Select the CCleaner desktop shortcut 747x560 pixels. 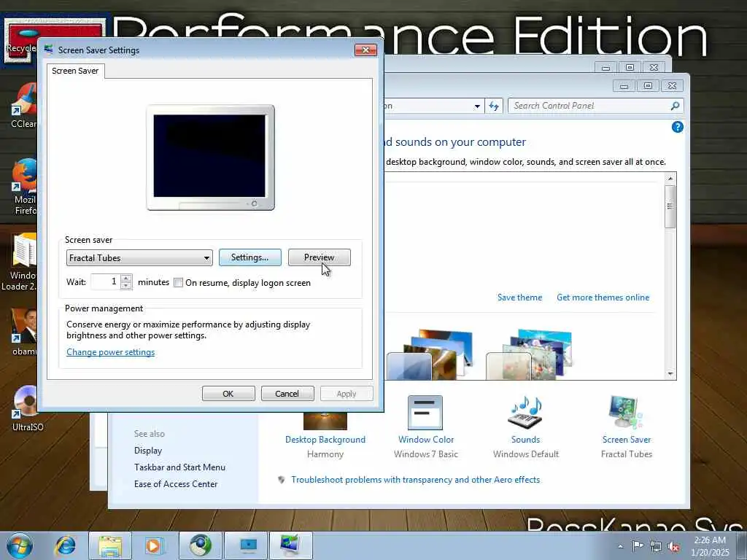[24, 106]
